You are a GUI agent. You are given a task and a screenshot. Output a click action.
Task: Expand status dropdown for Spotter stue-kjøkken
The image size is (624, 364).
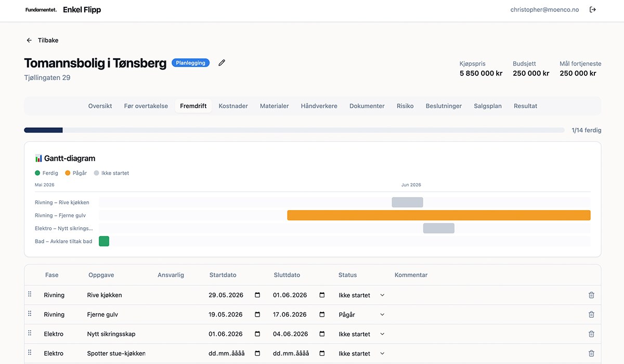(362, 354)
